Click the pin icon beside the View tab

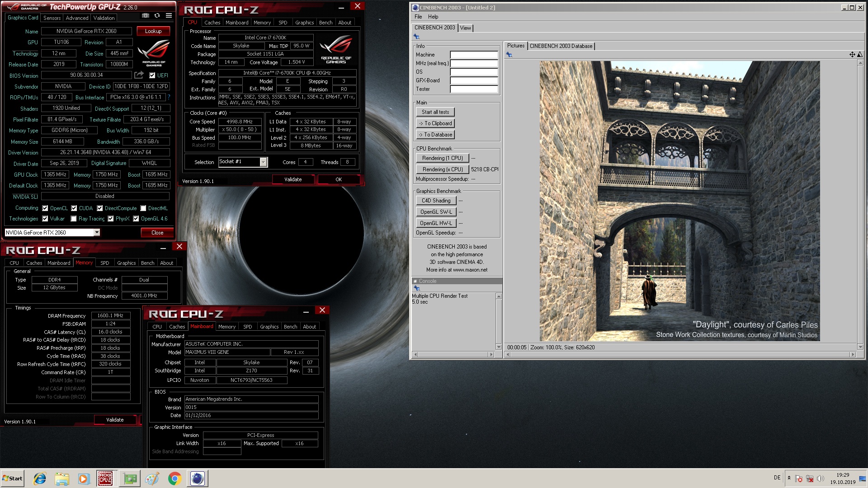tap(416, 37)
